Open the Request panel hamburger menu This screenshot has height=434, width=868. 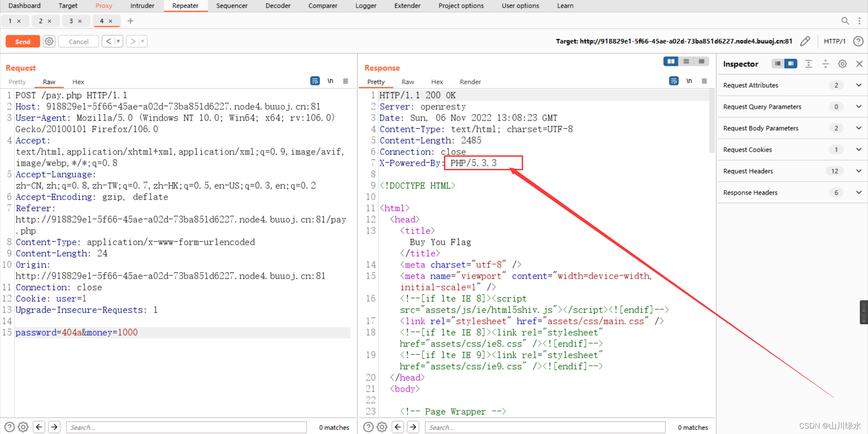(x=345, y=81)
